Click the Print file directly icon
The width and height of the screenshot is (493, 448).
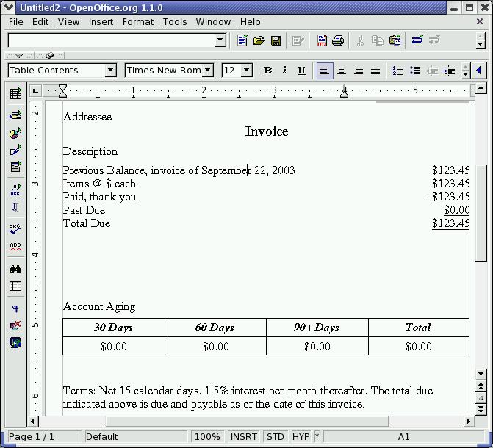(338, 40)
